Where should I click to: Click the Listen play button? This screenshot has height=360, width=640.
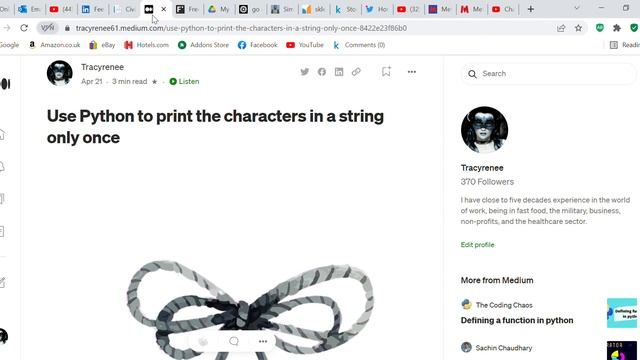tap(173, 82)
